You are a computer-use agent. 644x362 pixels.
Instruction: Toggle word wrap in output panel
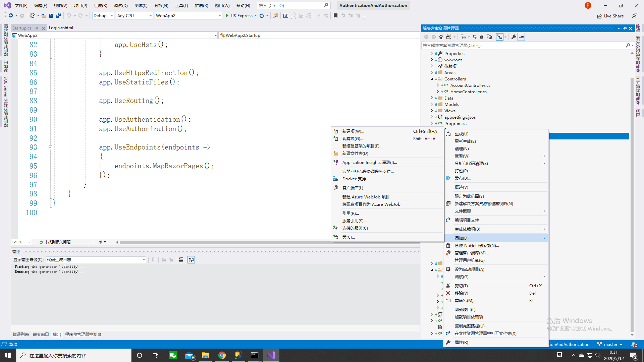coord(191,260)
